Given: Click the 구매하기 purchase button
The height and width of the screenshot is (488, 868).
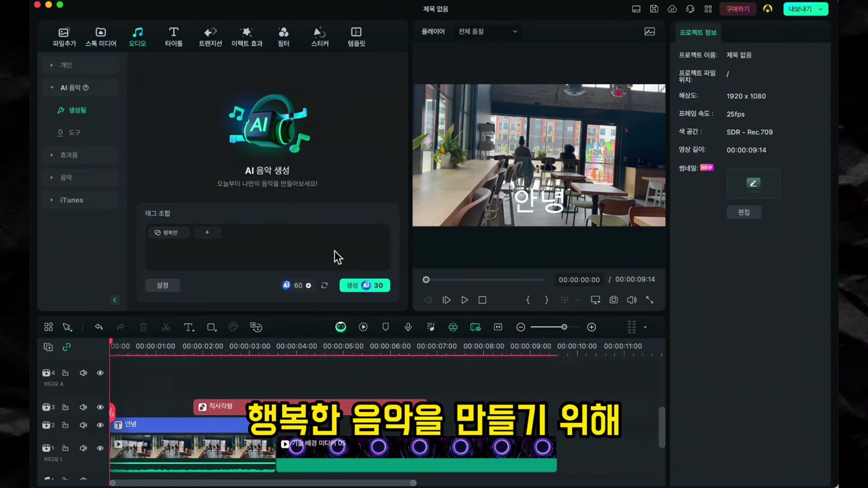Looking at the screenshot, I should click(x=738, y=9).
